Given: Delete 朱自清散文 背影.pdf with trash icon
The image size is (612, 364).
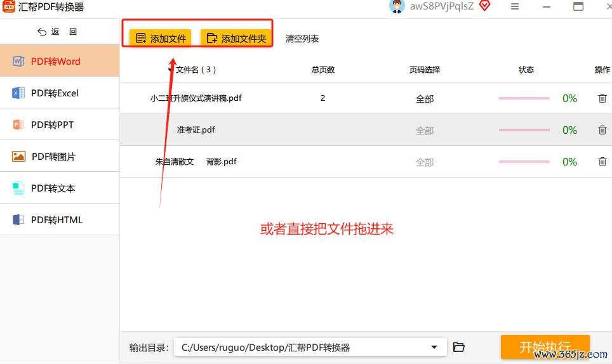Looking at the screenshot, I should (x=602, y=161).
